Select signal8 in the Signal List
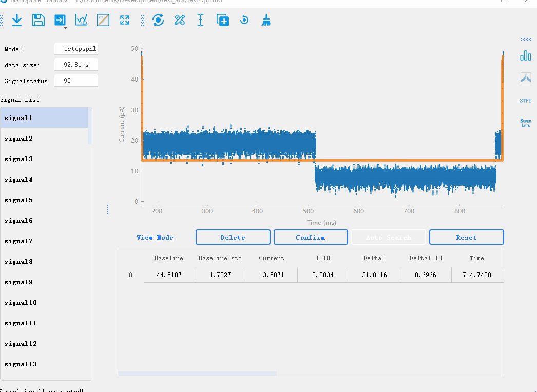Viewport: 537px width, 392px height. tap(44, 262)
